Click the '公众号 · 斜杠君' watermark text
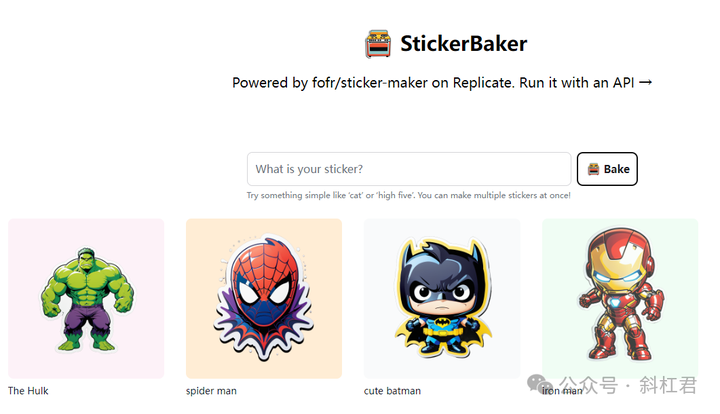720x414 pixels. coord(628,385)
